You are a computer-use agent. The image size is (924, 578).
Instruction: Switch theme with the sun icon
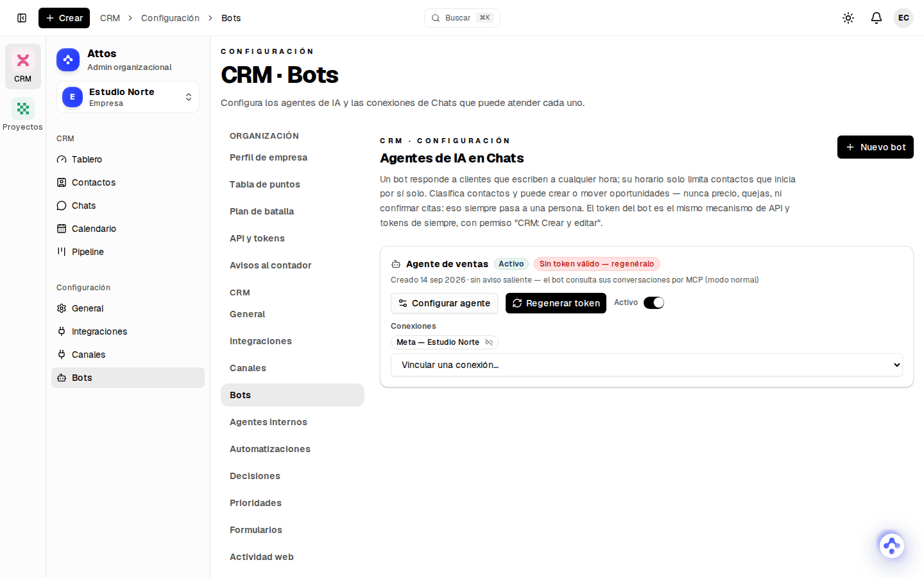[x=848, y=18]
